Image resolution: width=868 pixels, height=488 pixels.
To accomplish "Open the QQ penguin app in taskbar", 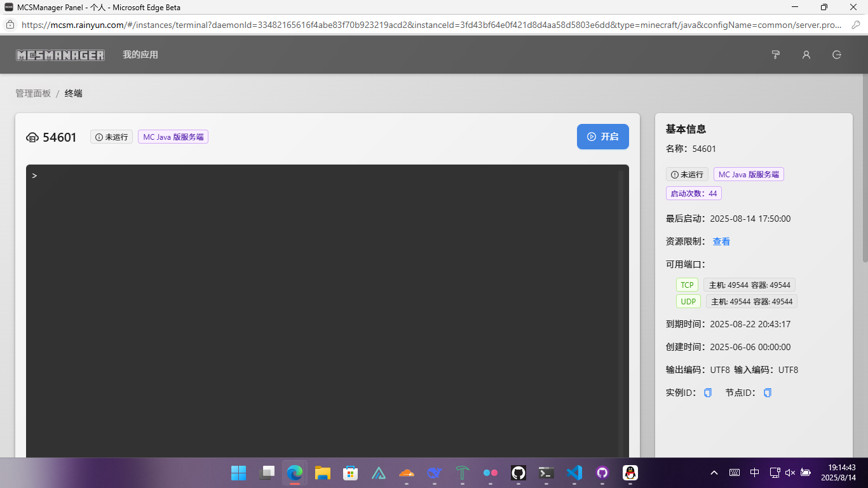I will point(630,473).
